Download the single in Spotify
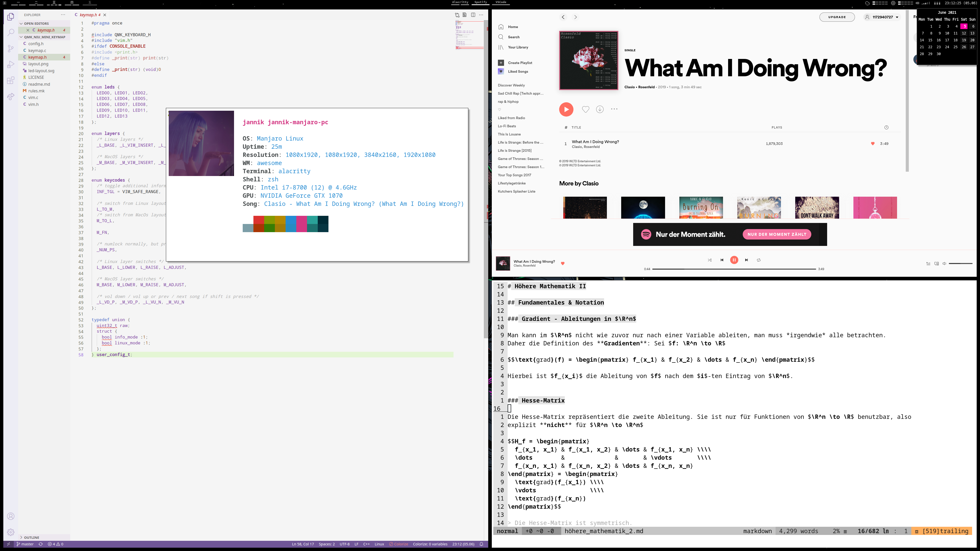Screen dimensions: 980x551 coord(599,109)
